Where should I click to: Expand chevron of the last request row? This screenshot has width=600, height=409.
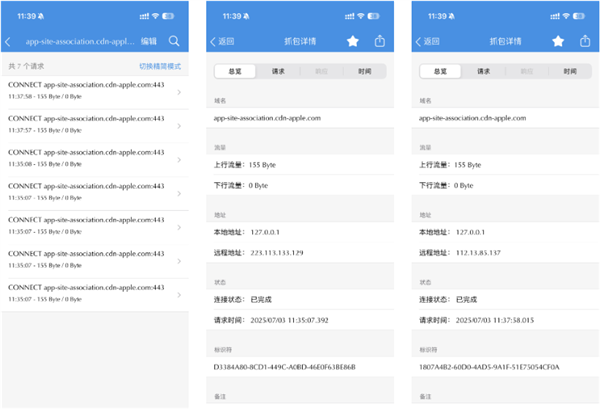pos(179,295)
